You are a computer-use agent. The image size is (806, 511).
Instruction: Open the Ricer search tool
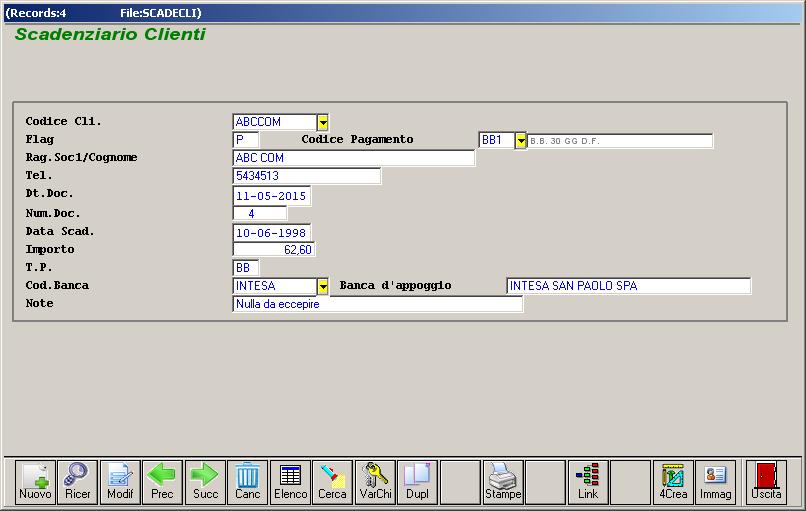point(78,482)
